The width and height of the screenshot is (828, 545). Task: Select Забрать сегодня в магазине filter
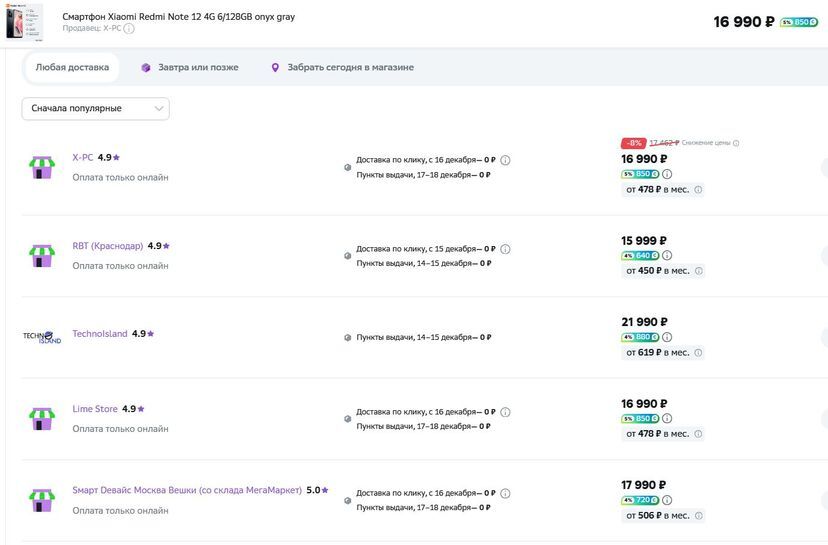342,68
